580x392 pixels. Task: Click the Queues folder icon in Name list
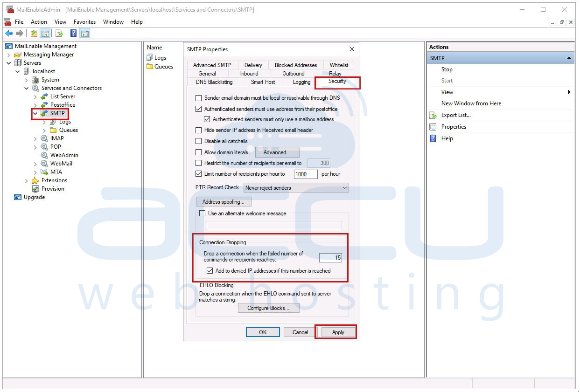pyautogui.click(x=150, y=67)
